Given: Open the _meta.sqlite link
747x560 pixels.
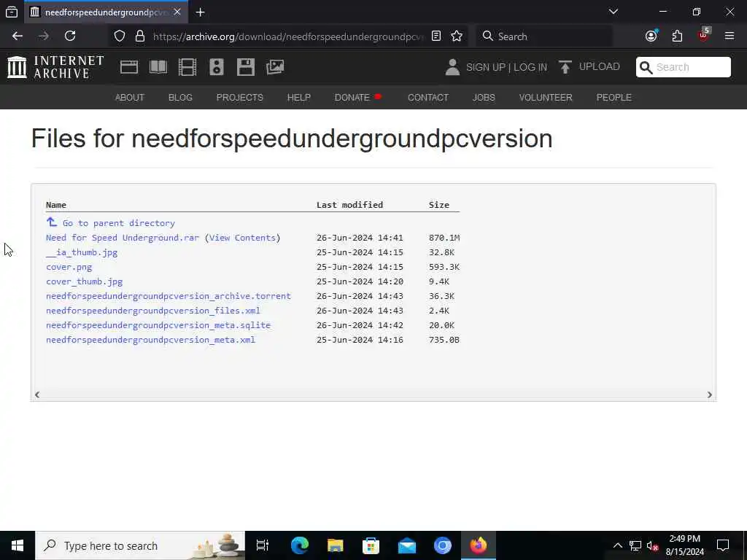Looking at the screenshot, I should [158, 325].
